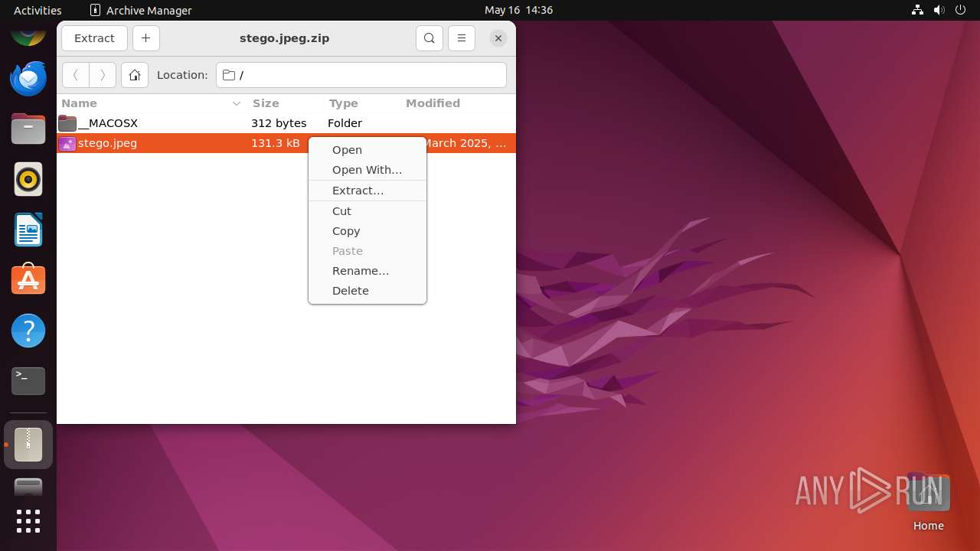The width and height of the screenshot is (980, 551).
Task: Click the March 2025 modified date cell
Action: coord(465,143)
